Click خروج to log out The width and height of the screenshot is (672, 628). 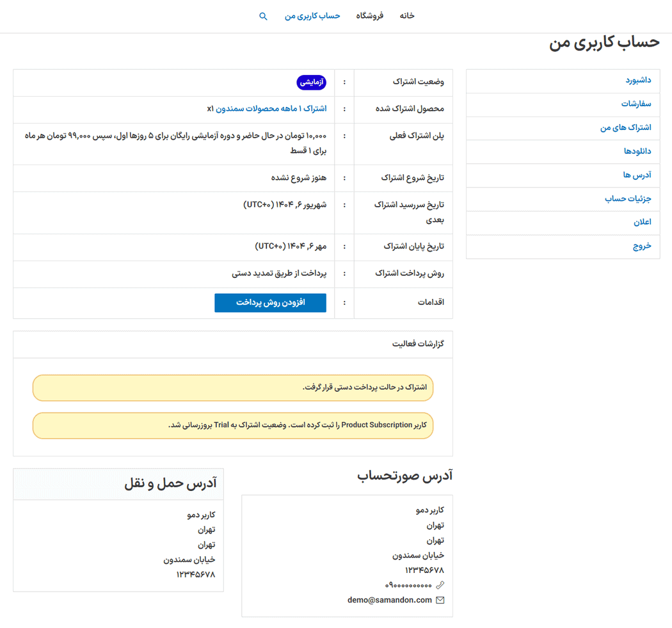tap(641, 246)
